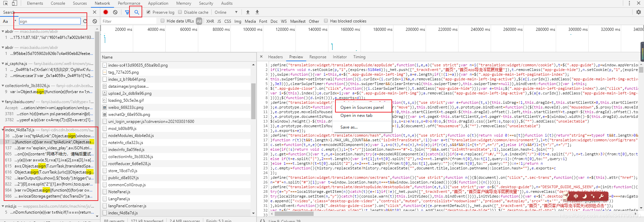
Task: Click the refresh search results icon
Action: (85, 21)
